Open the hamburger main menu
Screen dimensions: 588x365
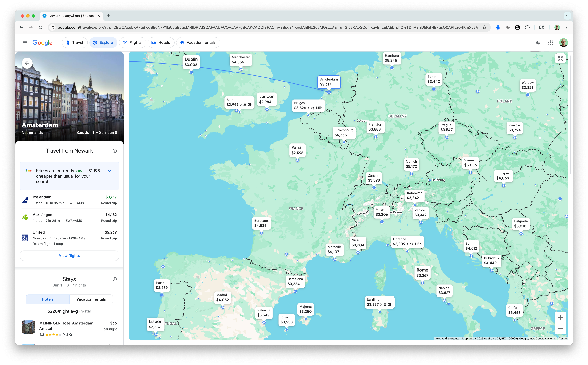click(x=25, y=43)
